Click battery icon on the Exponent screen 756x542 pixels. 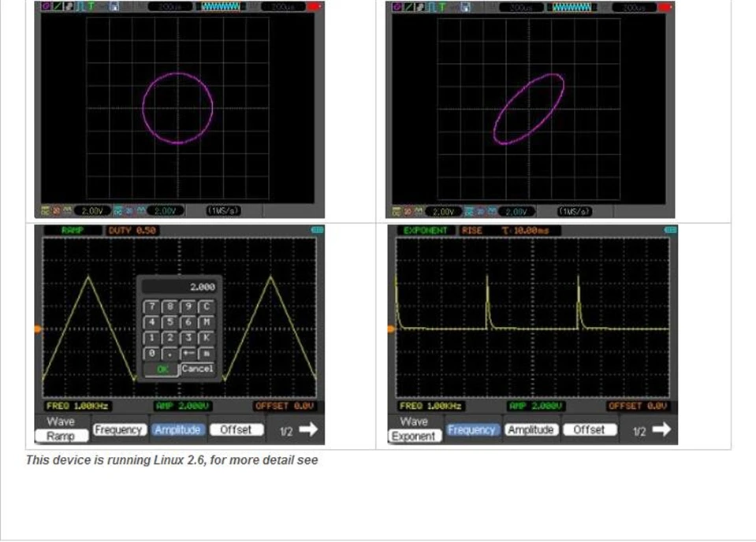tap(671, 230)
